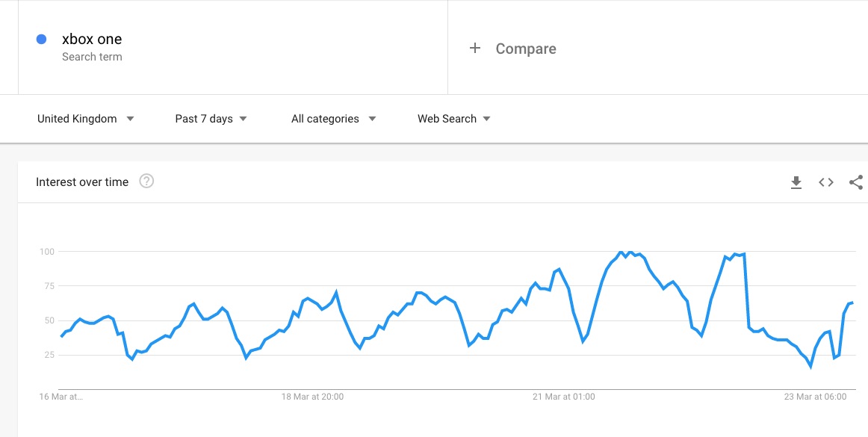Click the 23 Mar at 06:00 axis label
This screenshot has width=868, height=437.
point(815,397)
